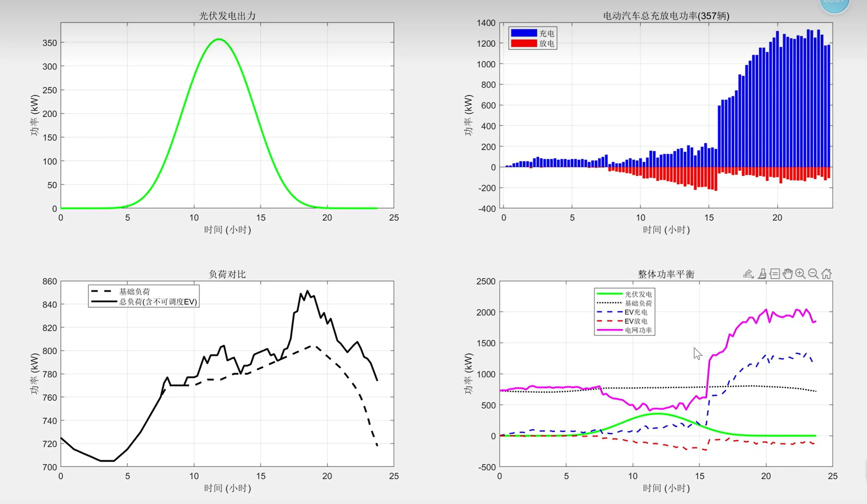Click the 负荷对比 chart title

pyautogui.click(x=227, y=274)
